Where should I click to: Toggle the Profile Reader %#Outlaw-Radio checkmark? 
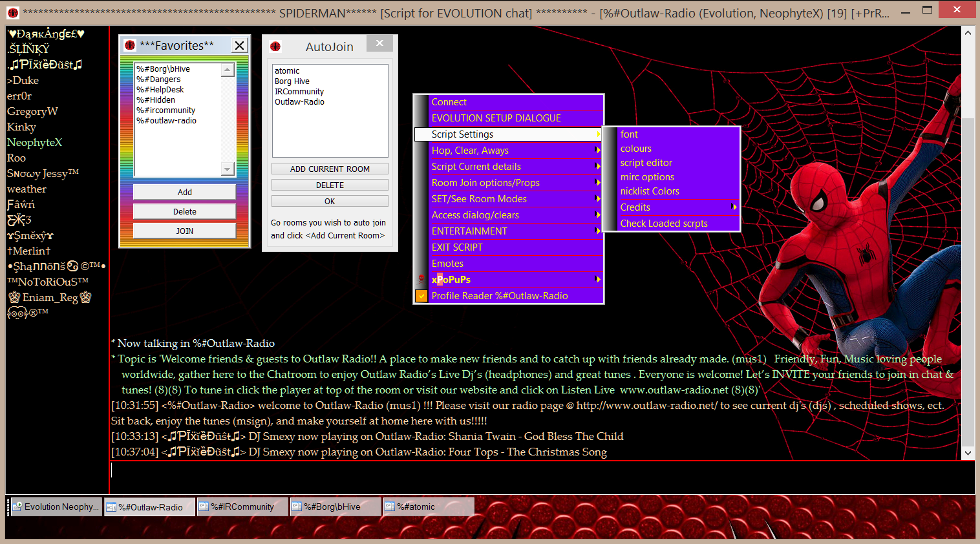coord(421,296)
